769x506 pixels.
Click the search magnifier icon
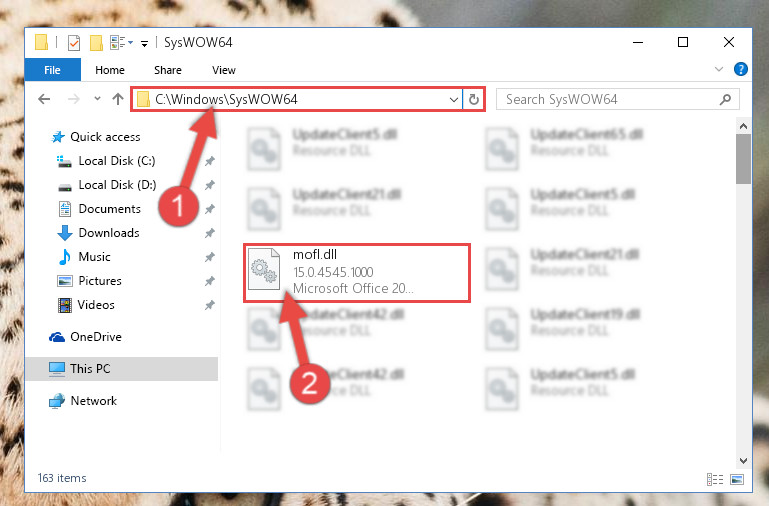tap(725, 100)
